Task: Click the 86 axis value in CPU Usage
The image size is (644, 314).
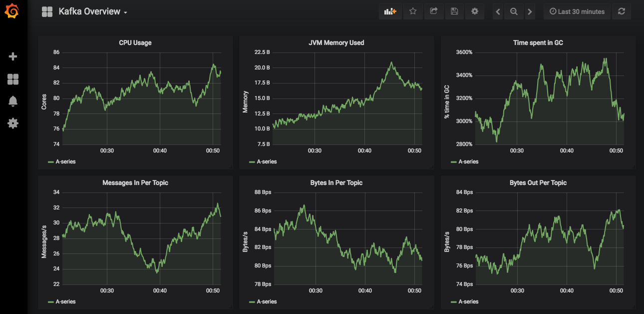Action: tap(56, 52)
